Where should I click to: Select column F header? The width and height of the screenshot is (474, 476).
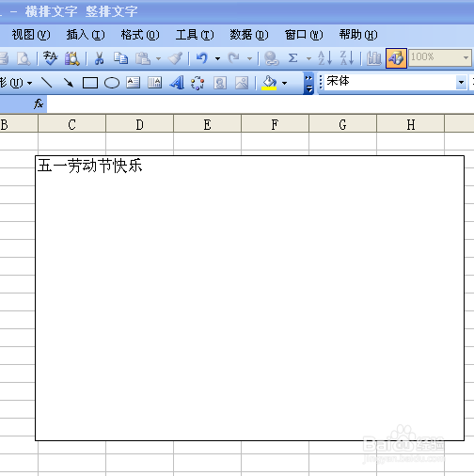[275, 124]
